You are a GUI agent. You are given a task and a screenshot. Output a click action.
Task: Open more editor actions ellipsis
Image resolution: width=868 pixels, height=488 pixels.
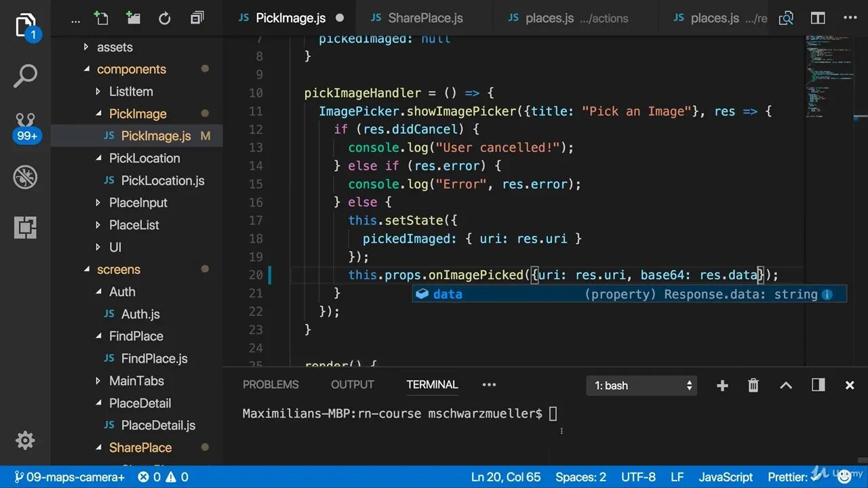[850, 18]
